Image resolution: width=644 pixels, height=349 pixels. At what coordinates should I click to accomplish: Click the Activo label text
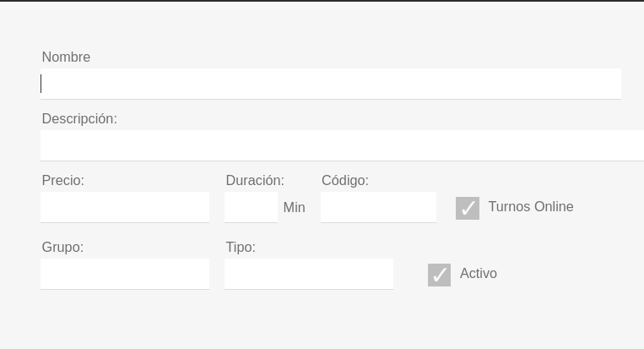pyautogui.click(x=479, y=274)
